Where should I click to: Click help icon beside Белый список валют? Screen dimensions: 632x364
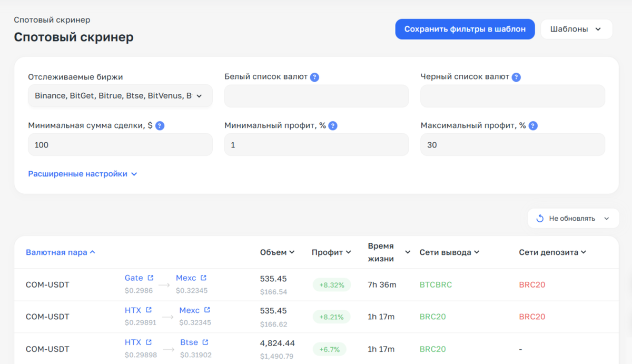tap(314, 77)
